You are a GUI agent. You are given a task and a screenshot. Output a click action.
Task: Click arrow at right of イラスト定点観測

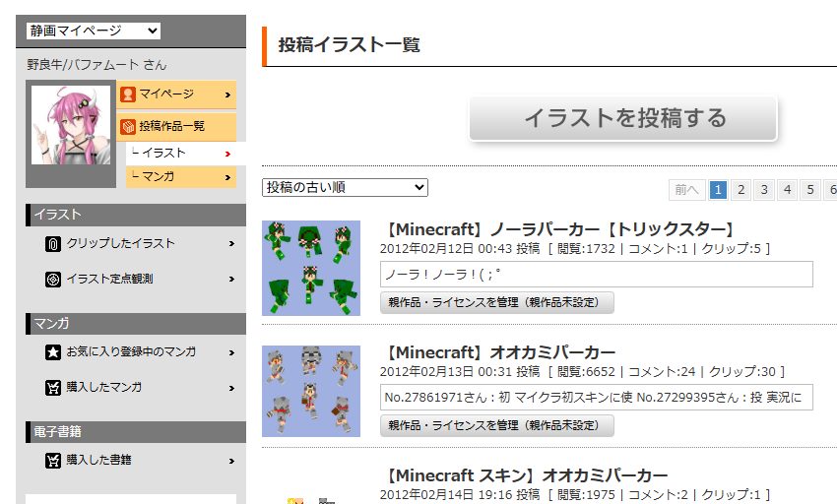(231, 280)
